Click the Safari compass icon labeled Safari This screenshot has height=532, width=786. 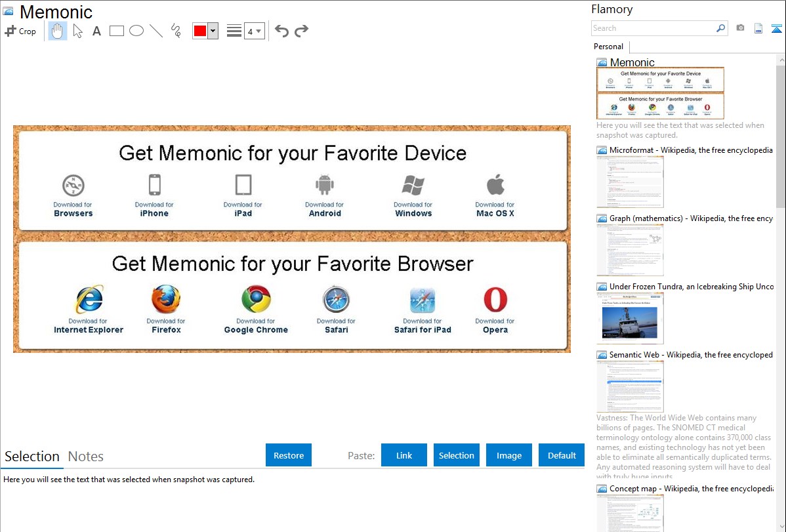tap(336, 299)
